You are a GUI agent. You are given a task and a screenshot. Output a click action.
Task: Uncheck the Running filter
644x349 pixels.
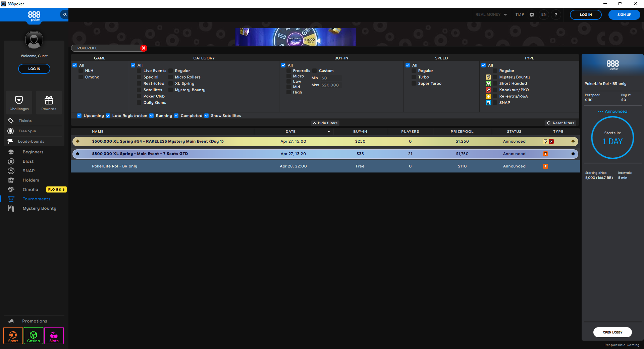point(152,116)
